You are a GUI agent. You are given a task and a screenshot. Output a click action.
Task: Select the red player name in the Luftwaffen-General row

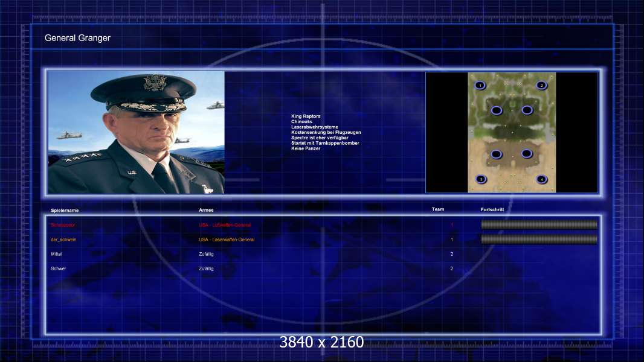pyautogui.click(x=63, y=225)
